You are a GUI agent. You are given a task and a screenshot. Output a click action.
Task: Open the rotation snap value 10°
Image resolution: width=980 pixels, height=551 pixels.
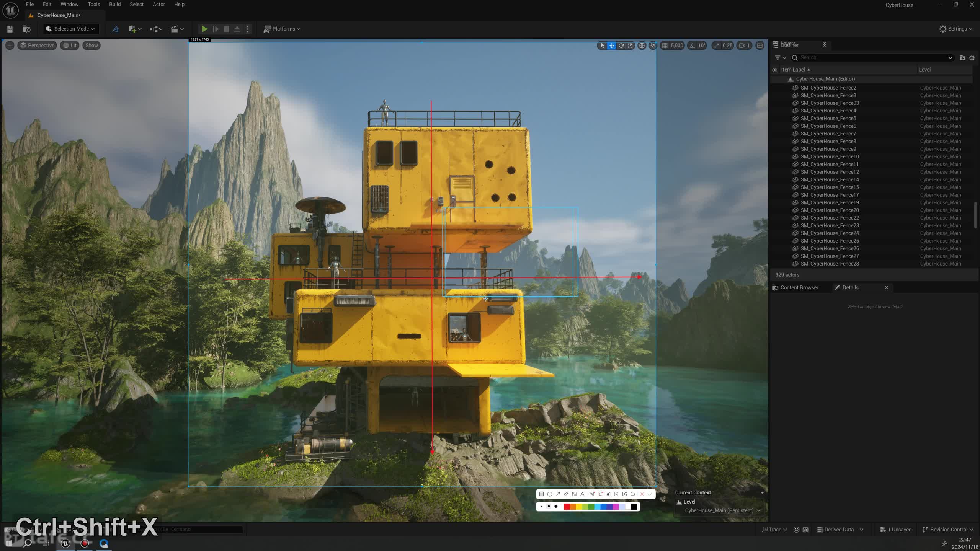click(701, 46)
